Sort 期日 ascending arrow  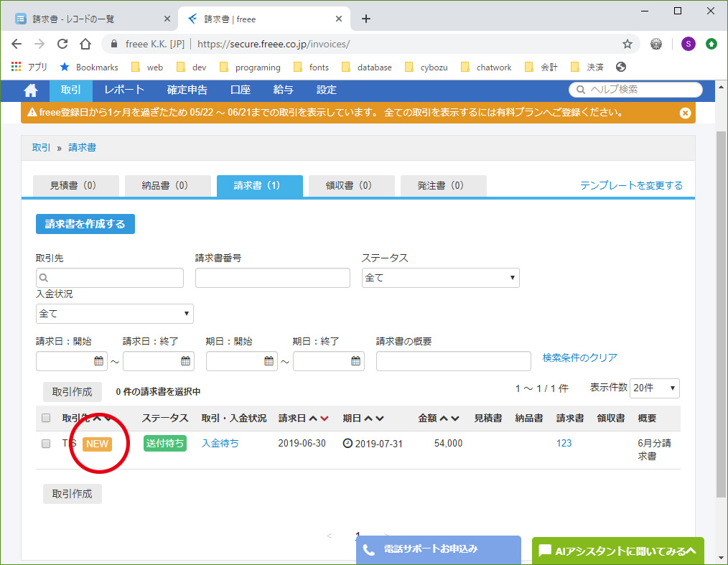point(368,419)
